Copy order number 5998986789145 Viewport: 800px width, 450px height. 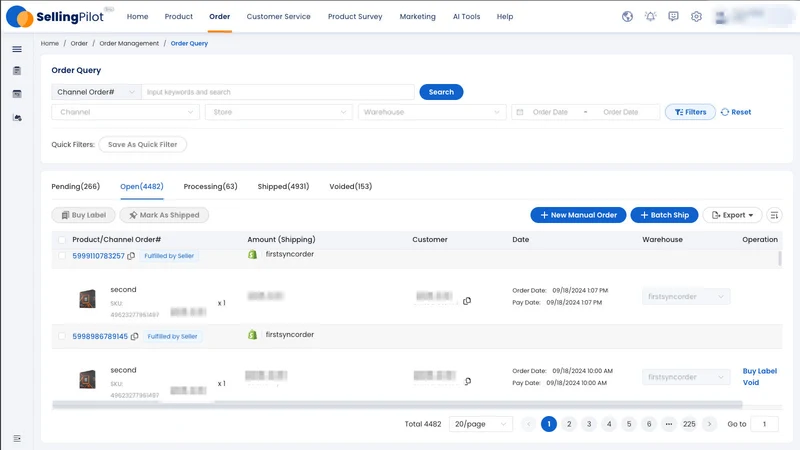tap(135, 336)
